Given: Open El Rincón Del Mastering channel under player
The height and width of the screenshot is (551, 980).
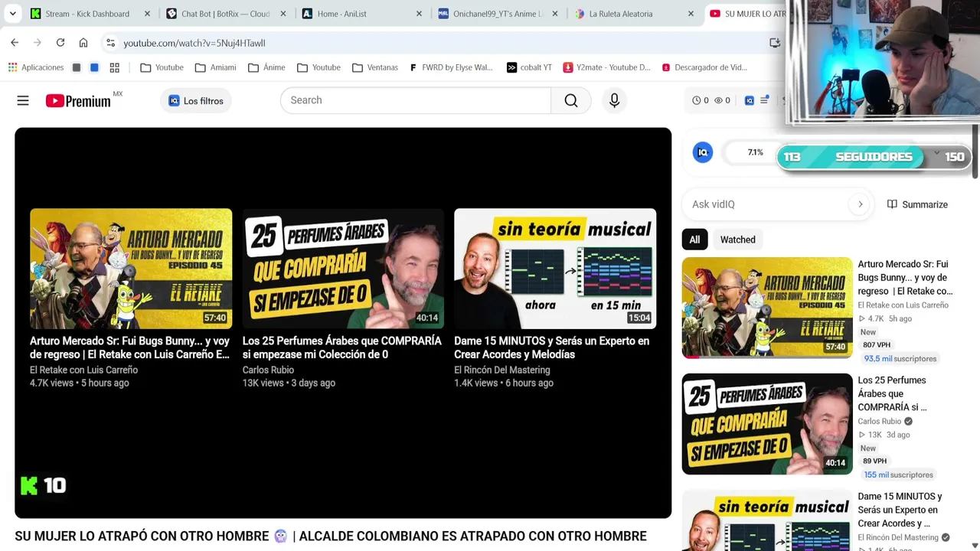Looking at the screenshot, I should [502, 370].
